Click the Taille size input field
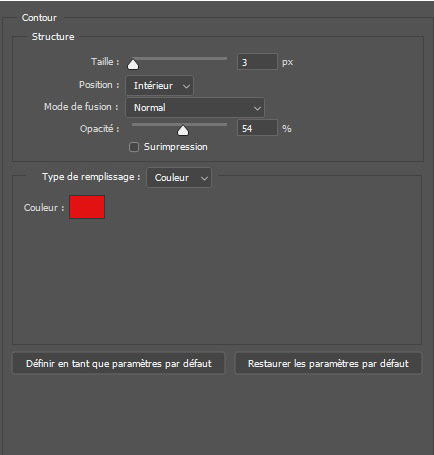Screen dimensions: 434x455 click(x=257, y=62)
